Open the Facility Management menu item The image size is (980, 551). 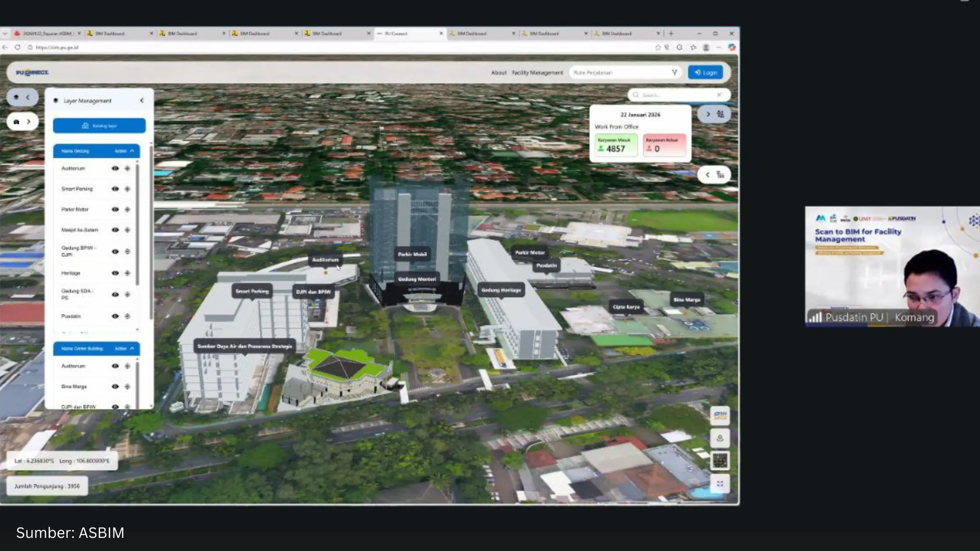(537, 73)
